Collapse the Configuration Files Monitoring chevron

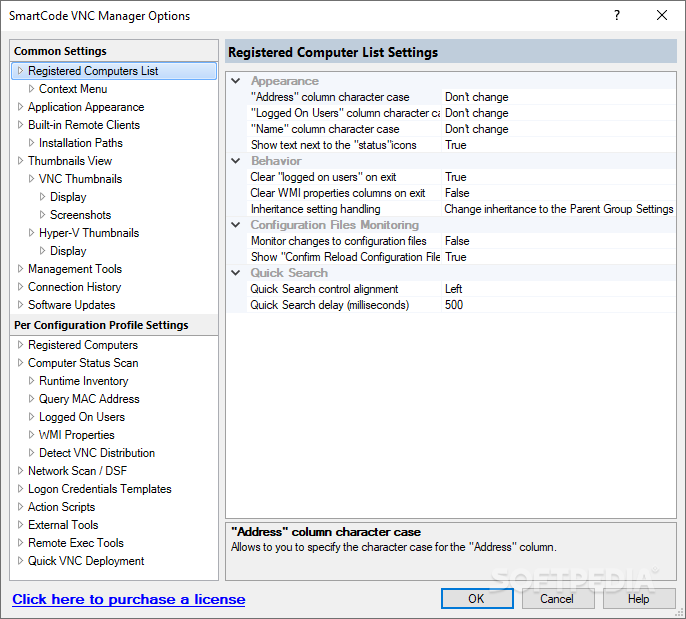pos(236,225)
